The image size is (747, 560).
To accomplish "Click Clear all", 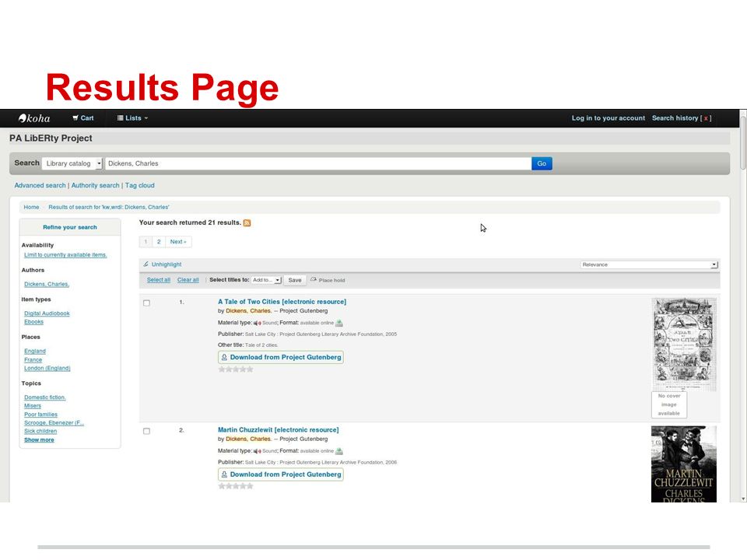I will pos(188,280).
